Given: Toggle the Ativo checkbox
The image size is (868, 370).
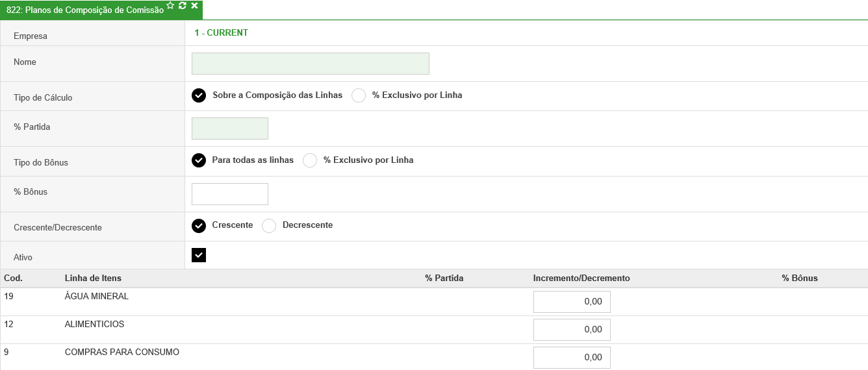Looking at the screenshot, I should pyautogui.click(x=199, y=255).
